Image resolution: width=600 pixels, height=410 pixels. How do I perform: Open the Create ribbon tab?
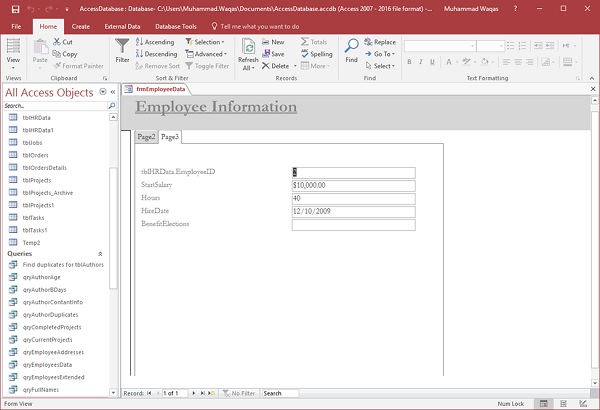[81, 26]
